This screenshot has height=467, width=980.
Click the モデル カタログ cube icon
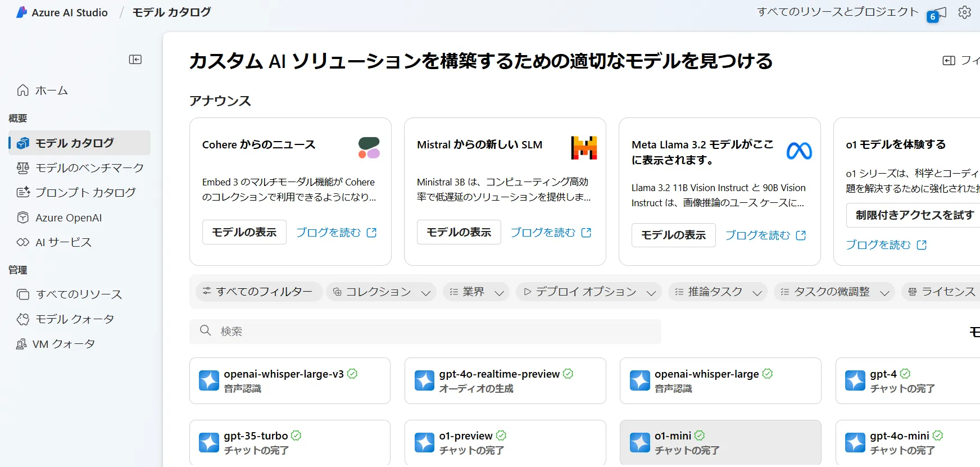coord(23,143)
